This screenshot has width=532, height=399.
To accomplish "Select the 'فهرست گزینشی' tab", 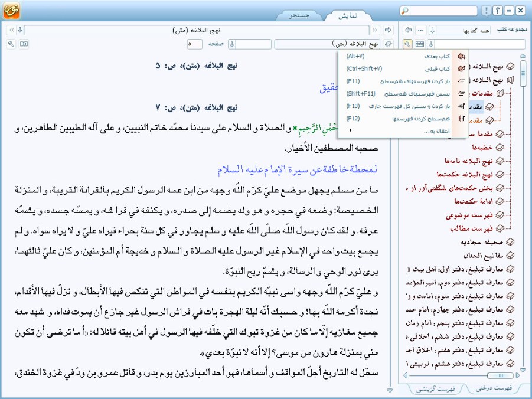I will 435,388.
